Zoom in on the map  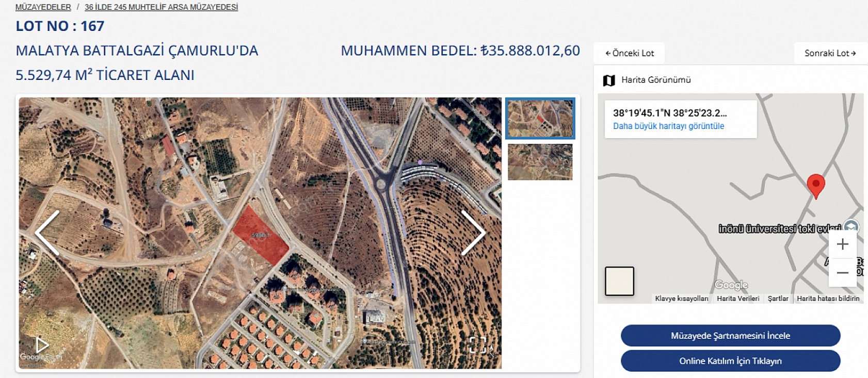pyautogui.click(x=842, y=244)
